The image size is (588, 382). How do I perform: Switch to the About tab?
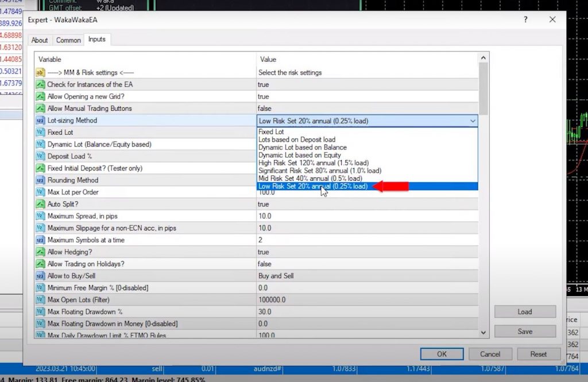tap(40, 40)
